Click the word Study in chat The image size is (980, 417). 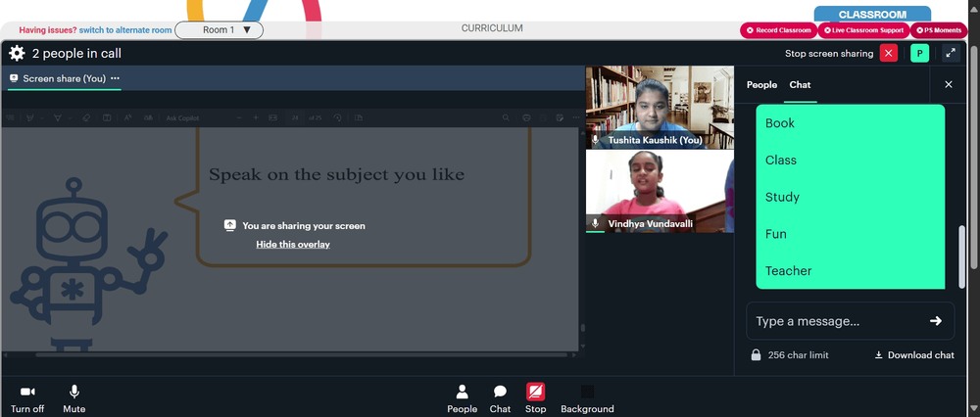coord(782,197)
